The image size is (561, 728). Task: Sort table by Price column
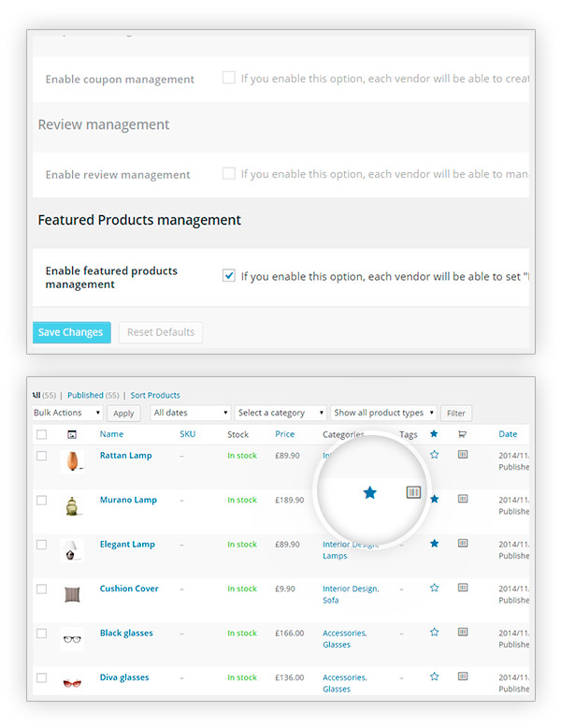[284, 434]
